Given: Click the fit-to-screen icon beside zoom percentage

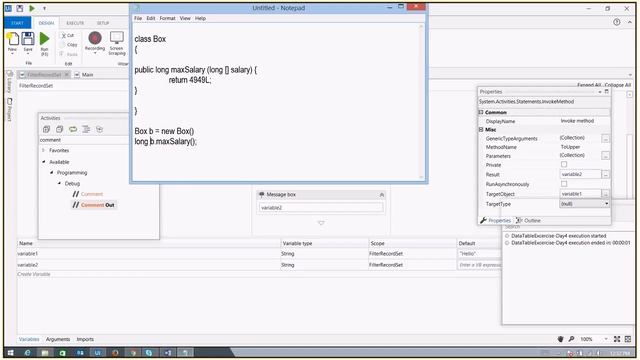Looking at the screenshot, I should pyautogui.click(x=617, y=339).
